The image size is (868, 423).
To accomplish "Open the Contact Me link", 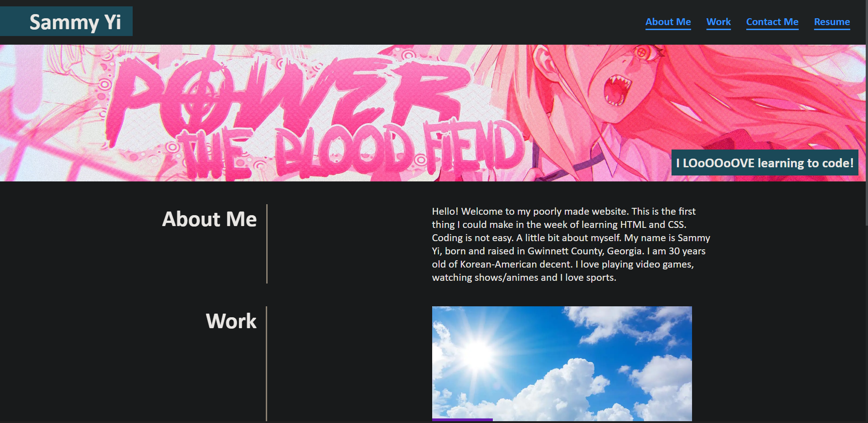I will coord(772,22).
